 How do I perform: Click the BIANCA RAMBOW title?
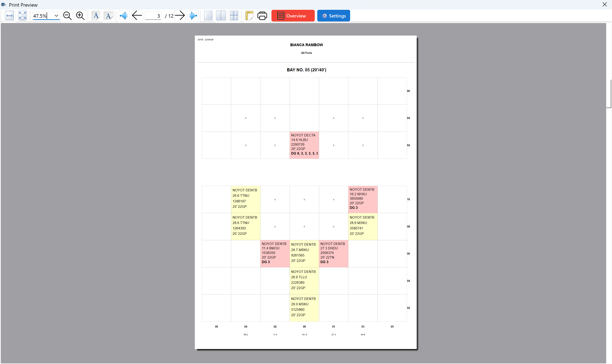(x=306, y=45)
